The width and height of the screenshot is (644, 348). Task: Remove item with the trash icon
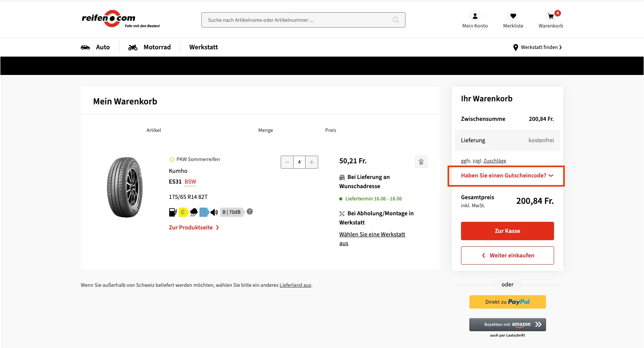click(x=421, y=162)
